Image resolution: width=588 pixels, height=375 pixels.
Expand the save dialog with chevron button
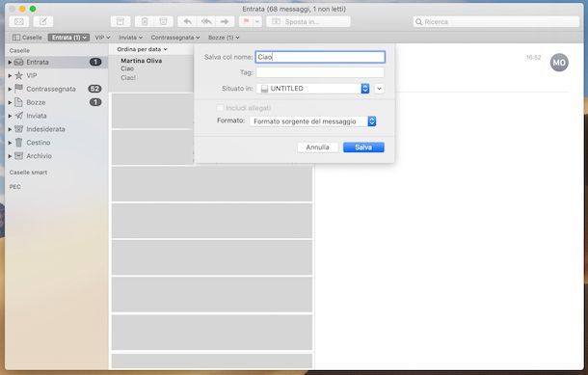click(x=379, y=89)
